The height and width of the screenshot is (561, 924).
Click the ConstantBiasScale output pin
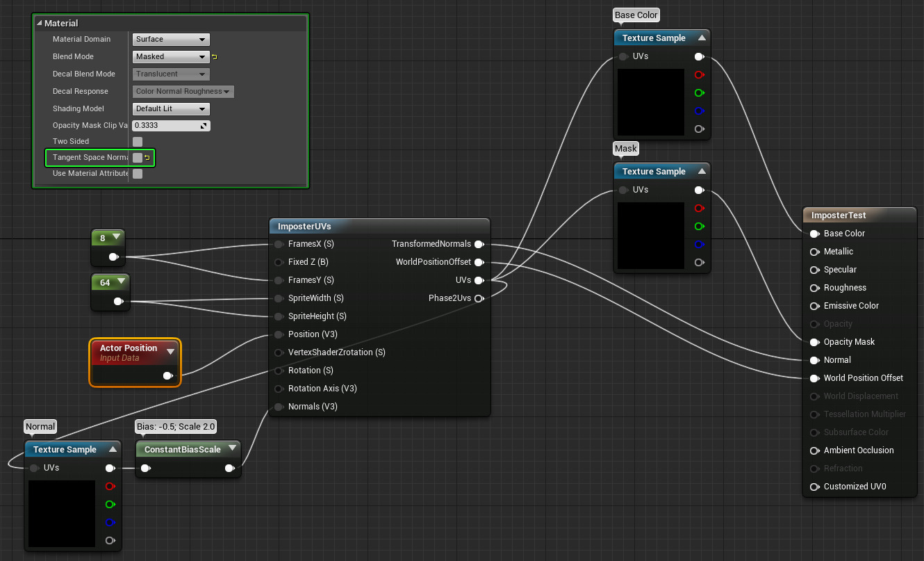click(x=229, y=468)
